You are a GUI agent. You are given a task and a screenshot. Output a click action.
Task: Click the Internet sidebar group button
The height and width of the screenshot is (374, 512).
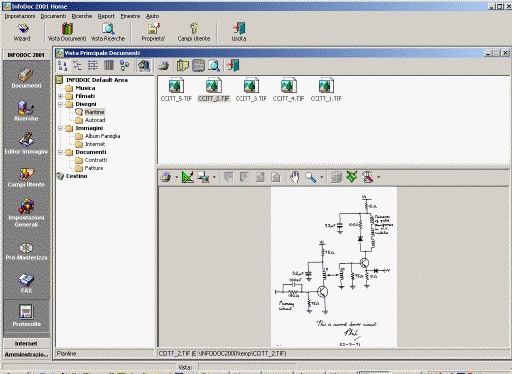26,343
